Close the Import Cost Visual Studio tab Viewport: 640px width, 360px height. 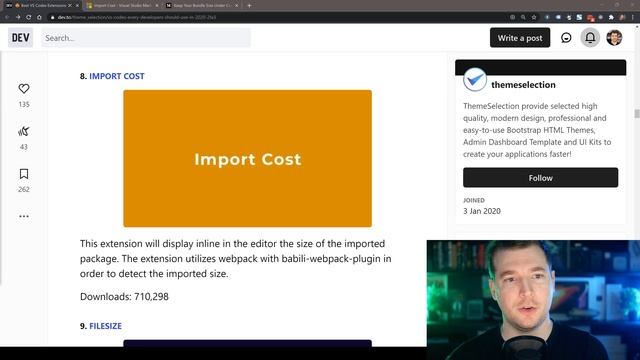point(157,6)
